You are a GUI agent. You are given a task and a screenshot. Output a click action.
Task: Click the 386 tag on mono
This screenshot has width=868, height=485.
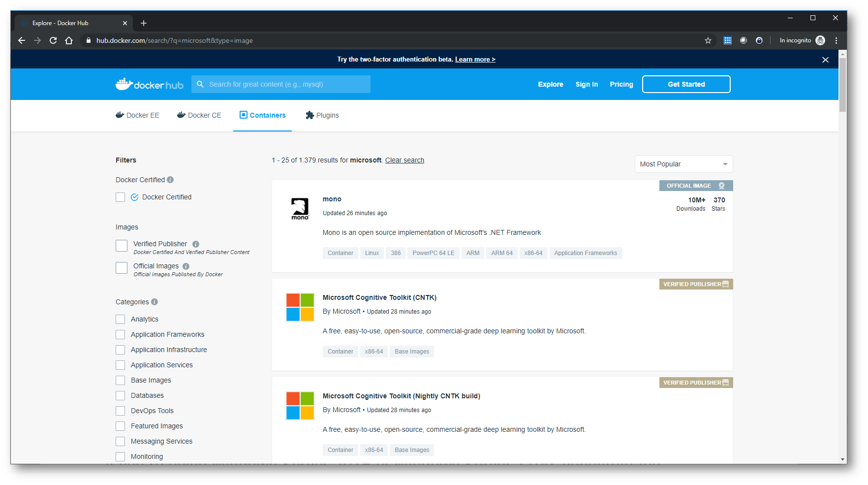(396, 253)
